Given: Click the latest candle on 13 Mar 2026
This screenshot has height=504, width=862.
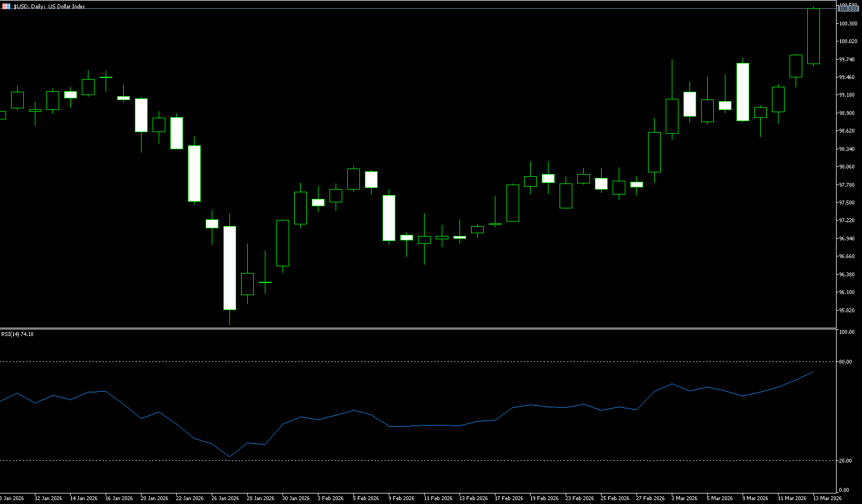Looking at the screenshot, I should tap(813, 36).
